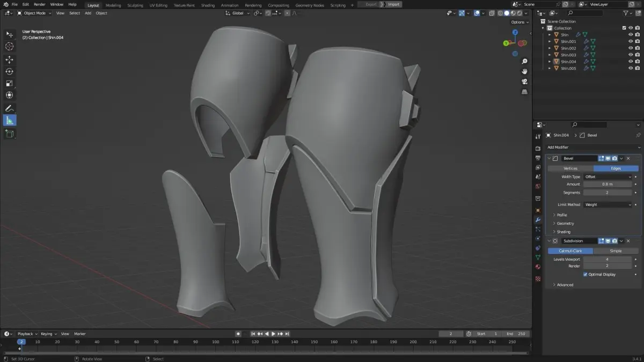The width and height of the screenshot is (644, 362).
Task: Expand the Shin.003 tree item
Action: click(550, 55)
